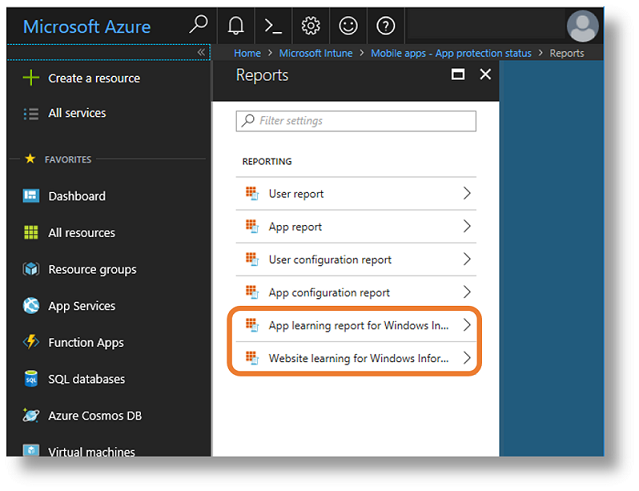639x491 pixels.
Task: Open Website learning for Windows report
Action: (356, 358)
